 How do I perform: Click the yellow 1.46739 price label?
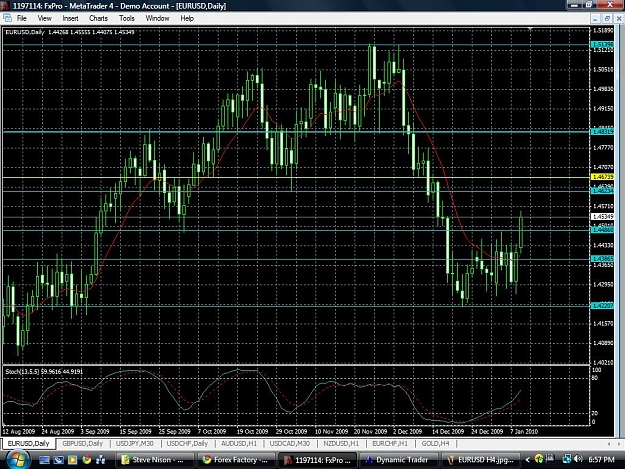[603, 177]
